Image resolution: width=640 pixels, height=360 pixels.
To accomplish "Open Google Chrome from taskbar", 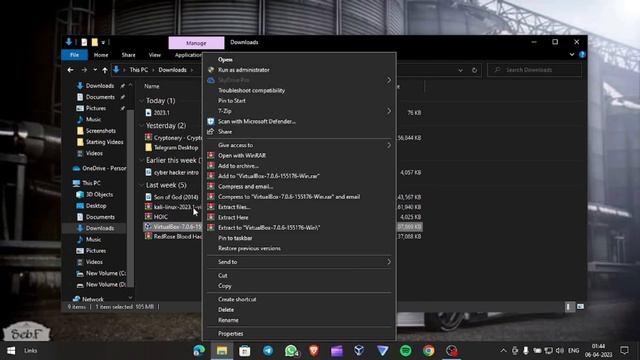I will [x=428, y=351].
